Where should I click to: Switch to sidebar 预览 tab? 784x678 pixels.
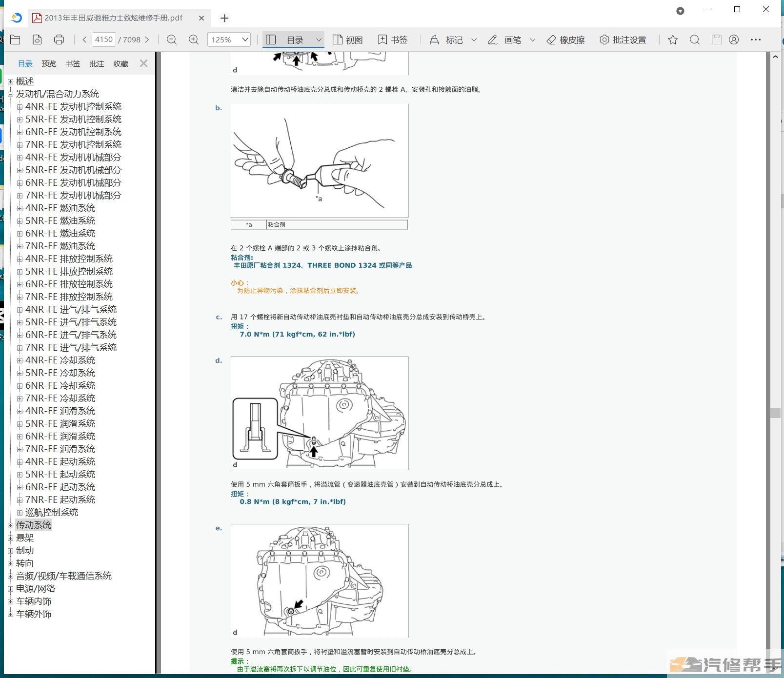pyautogui.click(x=49, y=63)
